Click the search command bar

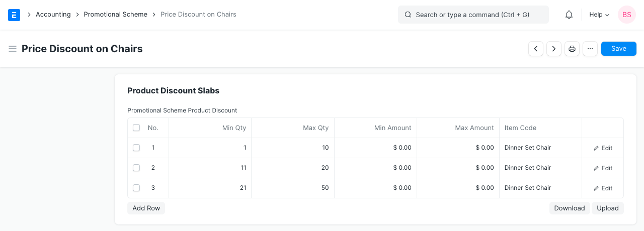pos(473,15)
